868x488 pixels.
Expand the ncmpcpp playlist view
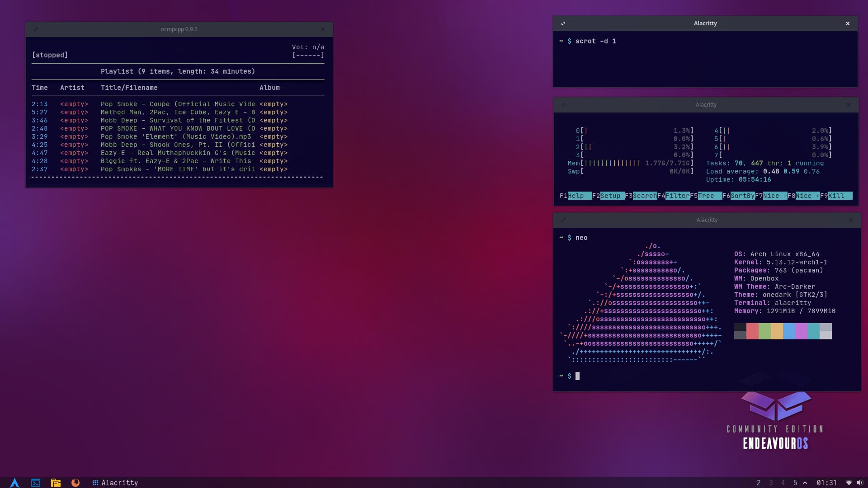(36, 28)
